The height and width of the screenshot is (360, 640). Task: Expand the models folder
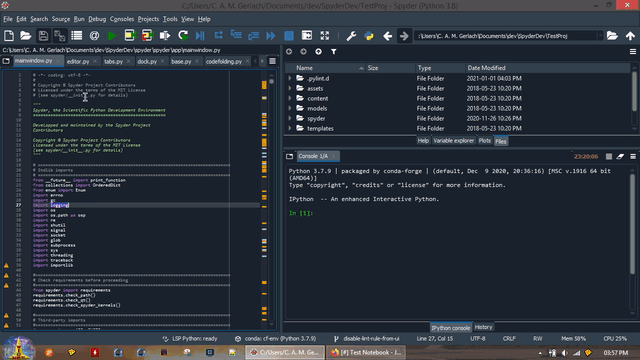pos(290,108)
